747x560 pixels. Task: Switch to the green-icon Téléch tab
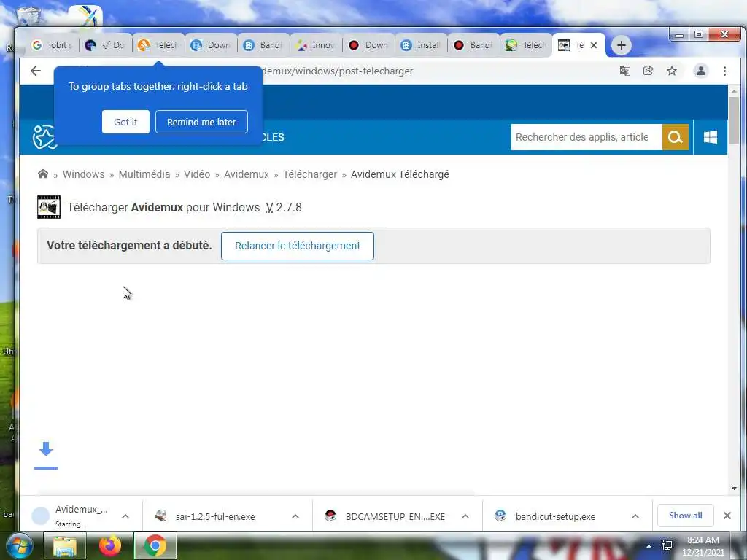[526, 45]
